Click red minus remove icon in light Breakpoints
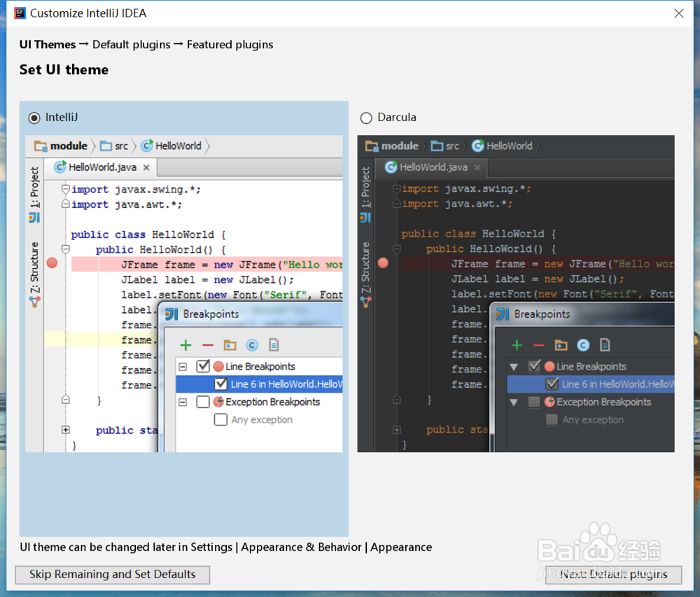The height and width of the screenshot is (597, 700). pos(208,345)
